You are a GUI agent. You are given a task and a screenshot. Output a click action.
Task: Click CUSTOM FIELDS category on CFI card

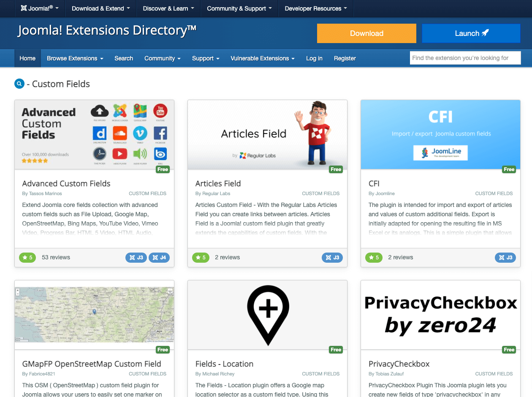494,193
